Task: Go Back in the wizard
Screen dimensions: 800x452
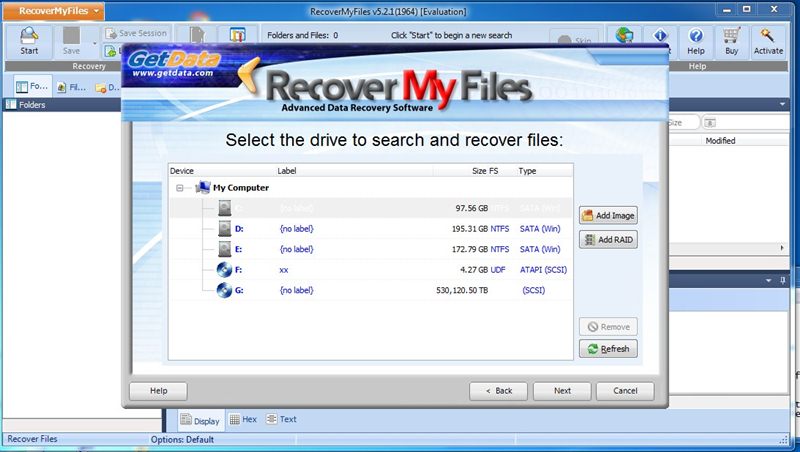Action: (x=498, y=391)
